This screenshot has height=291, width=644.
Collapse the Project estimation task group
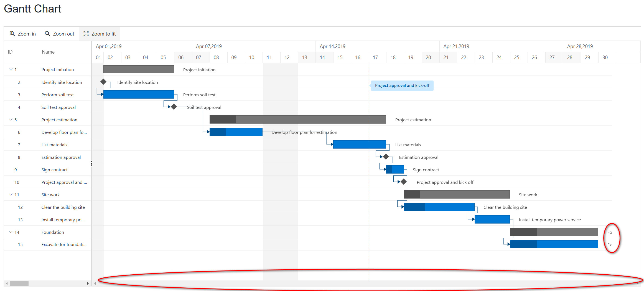(x=11, y=120)
